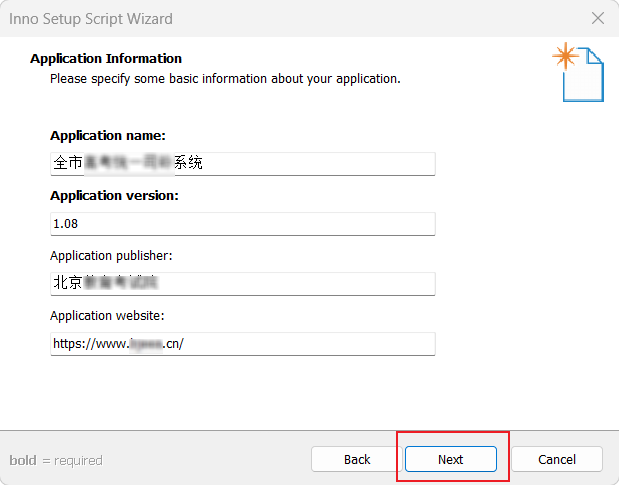619x485 pixels.
Task: Click the 'Application website:' label
Action: [107, 316]
